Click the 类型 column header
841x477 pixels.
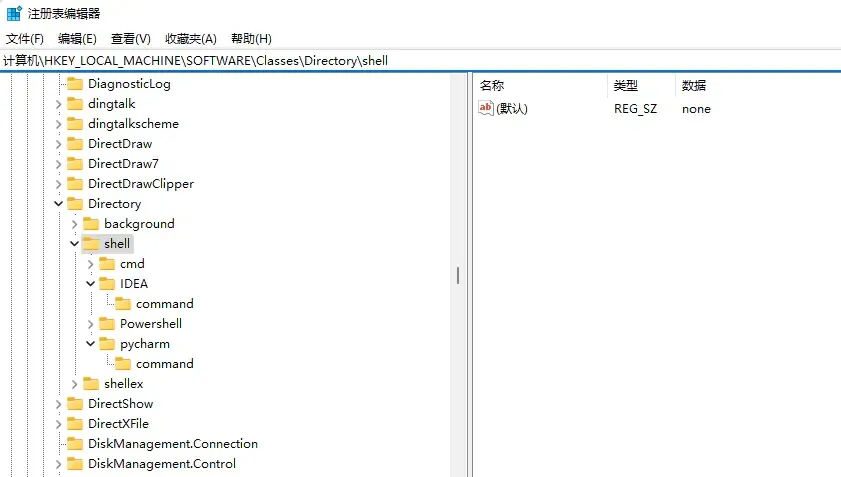641,86
